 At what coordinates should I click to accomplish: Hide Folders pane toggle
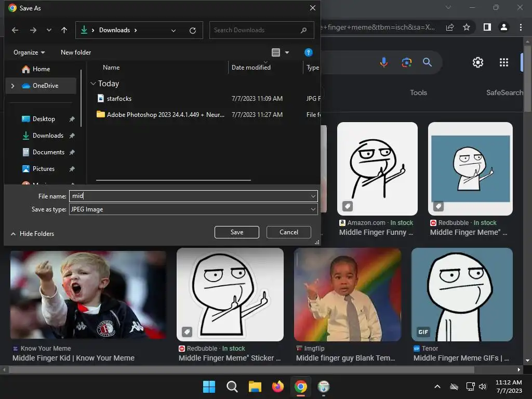[x=33, y=234]
